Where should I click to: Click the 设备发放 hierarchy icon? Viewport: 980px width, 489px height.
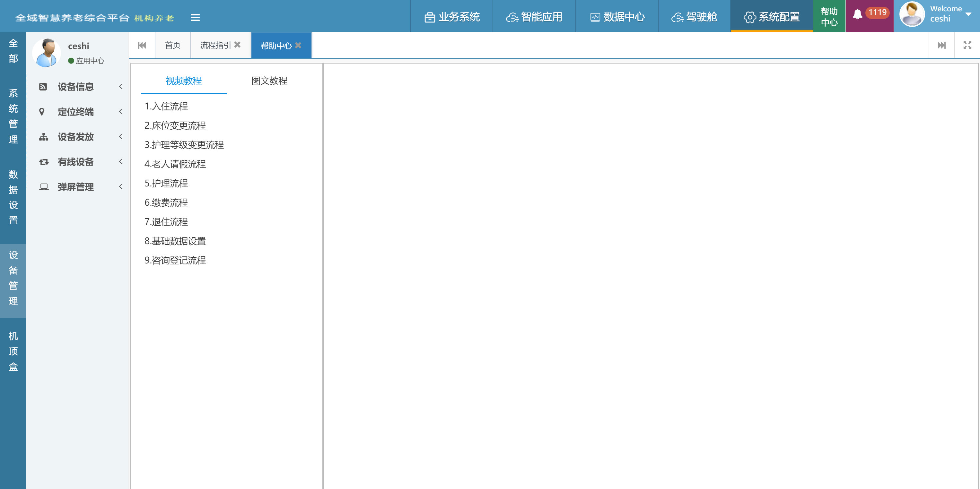[44, 137]
